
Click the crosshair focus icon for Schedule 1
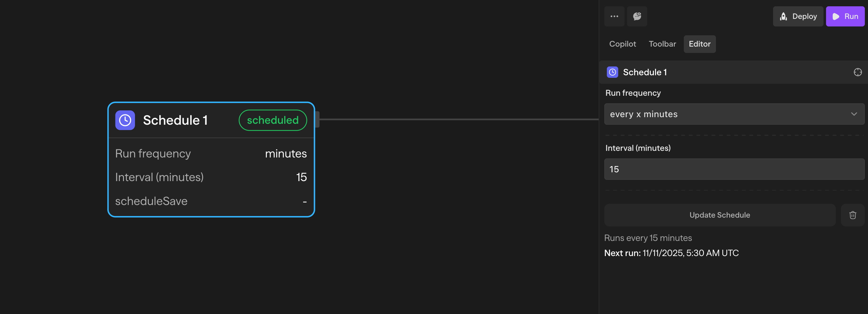[858, 72]
